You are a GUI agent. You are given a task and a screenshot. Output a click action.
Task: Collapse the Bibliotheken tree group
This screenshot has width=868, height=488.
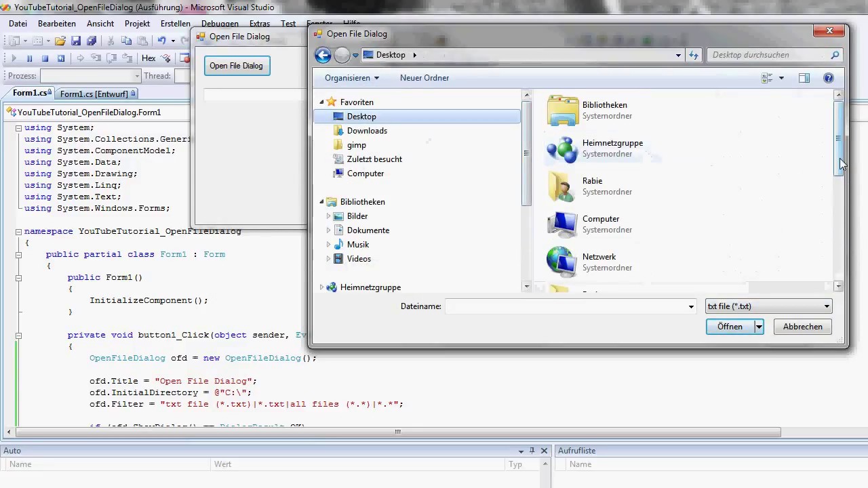pyautogui.click(x=322, y=202)
